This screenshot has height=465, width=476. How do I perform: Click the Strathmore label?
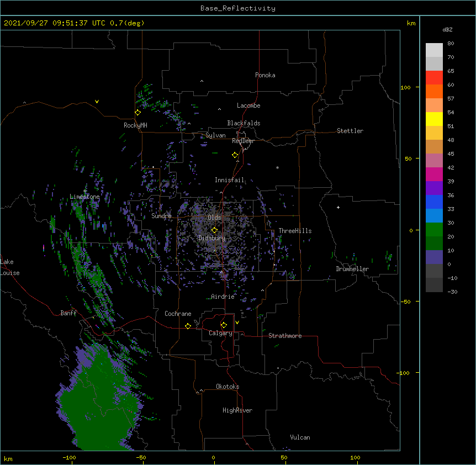(x=285, y=336)
